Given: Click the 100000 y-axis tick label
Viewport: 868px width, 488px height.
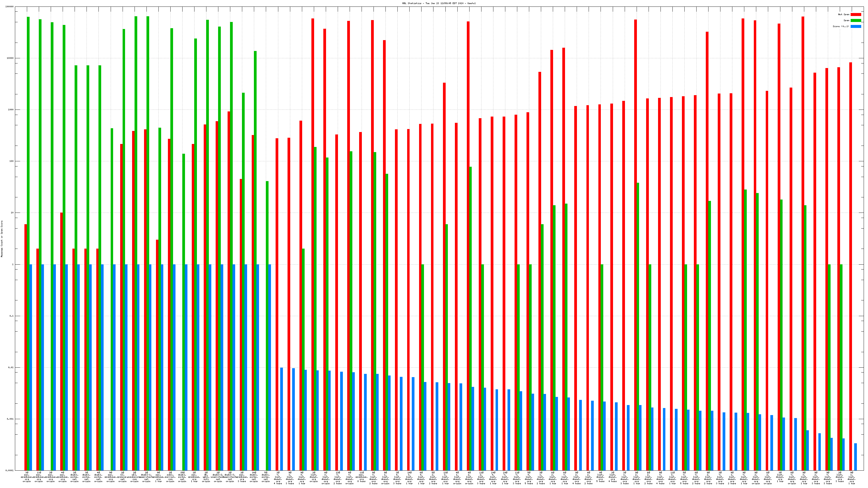Looking at the screenshot, I should (x=10, y=7).
